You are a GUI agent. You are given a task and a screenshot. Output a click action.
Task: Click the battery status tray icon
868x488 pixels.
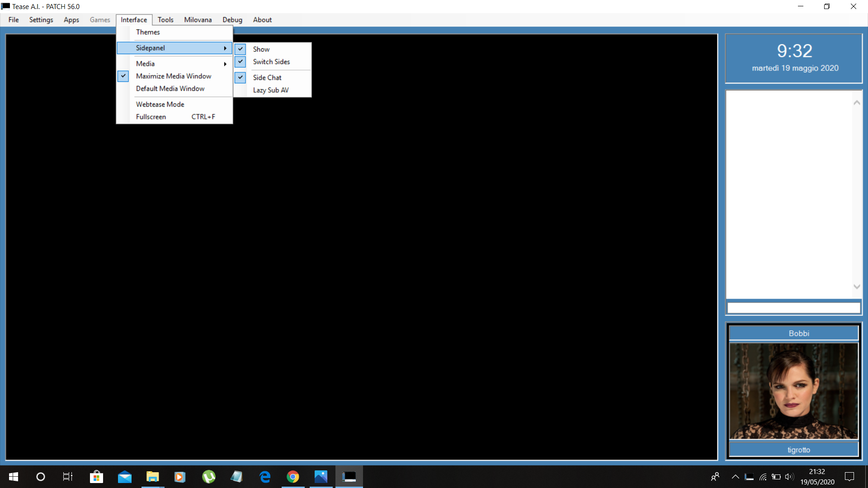coord(776,477)
